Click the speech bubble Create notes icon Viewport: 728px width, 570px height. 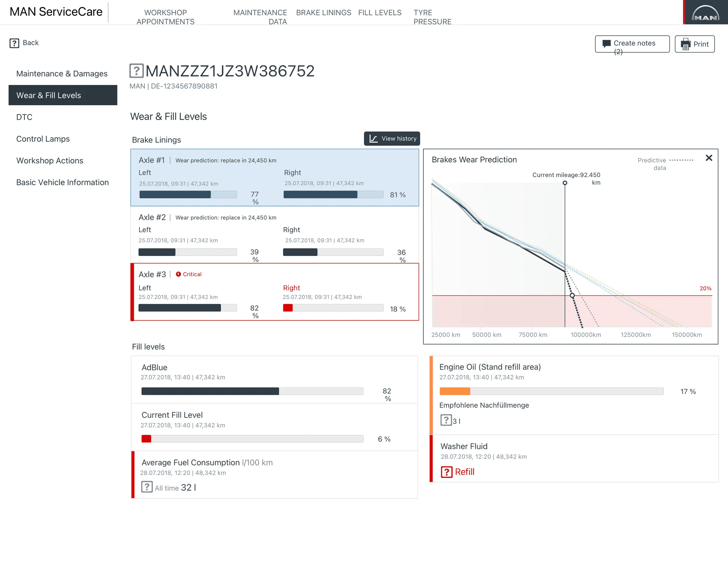coord(606,44)
